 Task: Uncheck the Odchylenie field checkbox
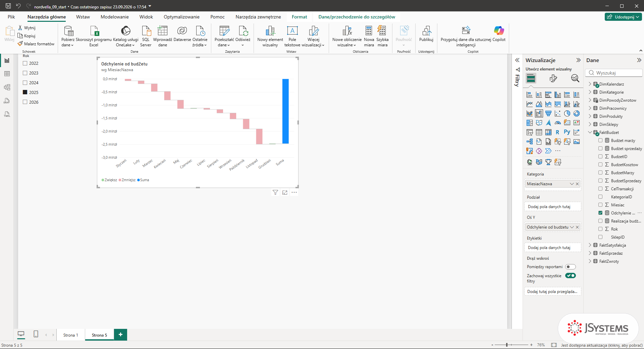click(600, 213)
